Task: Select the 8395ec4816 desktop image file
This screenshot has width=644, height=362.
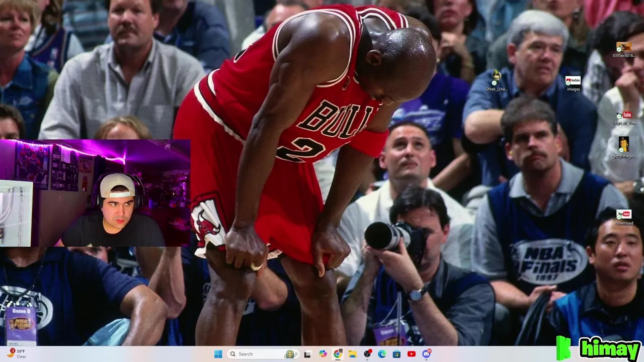Action: pyautogui.click(x=624, y=50)
